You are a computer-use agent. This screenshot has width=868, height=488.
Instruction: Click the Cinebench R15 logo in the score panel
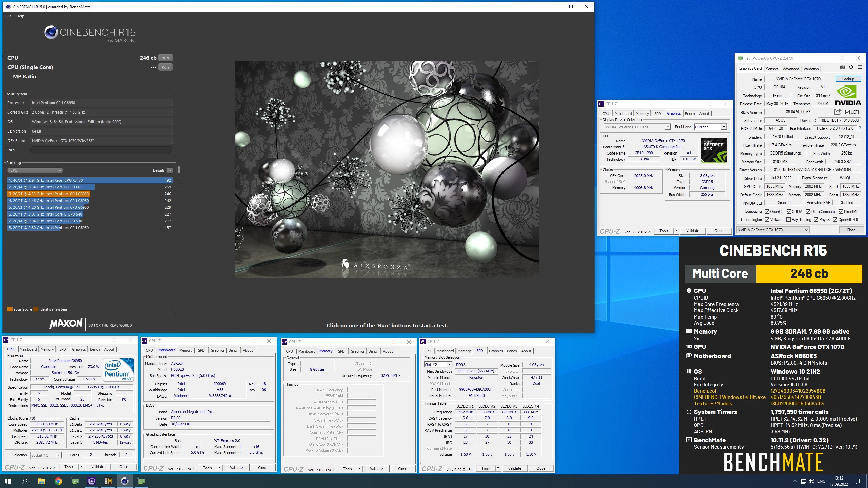point(90,35)
